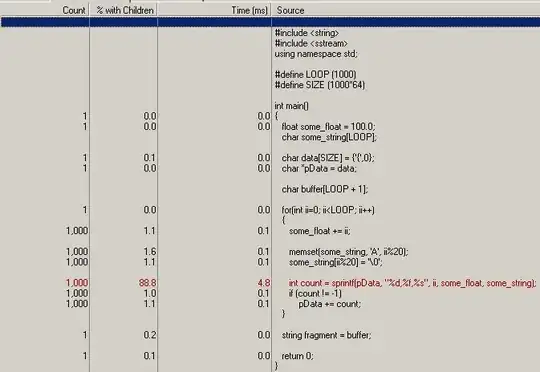Click the % with Children column header
The width and height of the screenshot is (540, 372).
pos(124,10)
